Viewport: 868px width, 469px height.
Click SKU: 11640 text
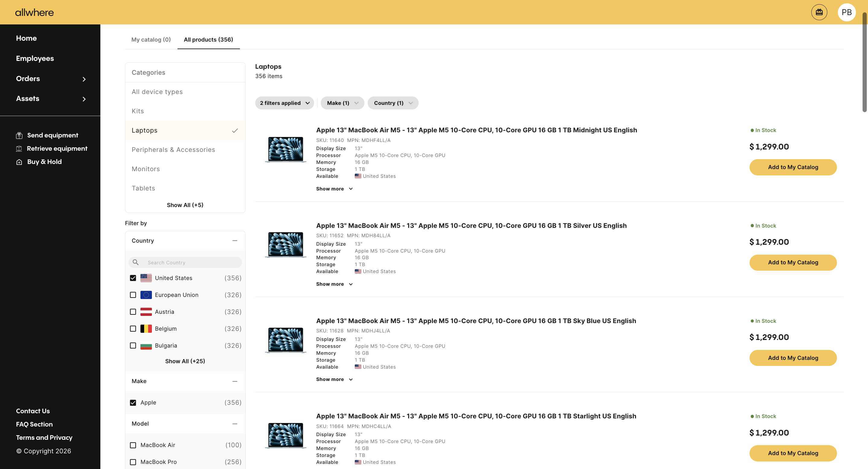330,140
